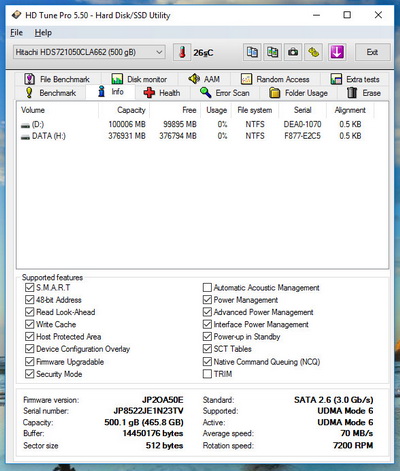
Task: Open the File menu
Action: pos(16,33)
